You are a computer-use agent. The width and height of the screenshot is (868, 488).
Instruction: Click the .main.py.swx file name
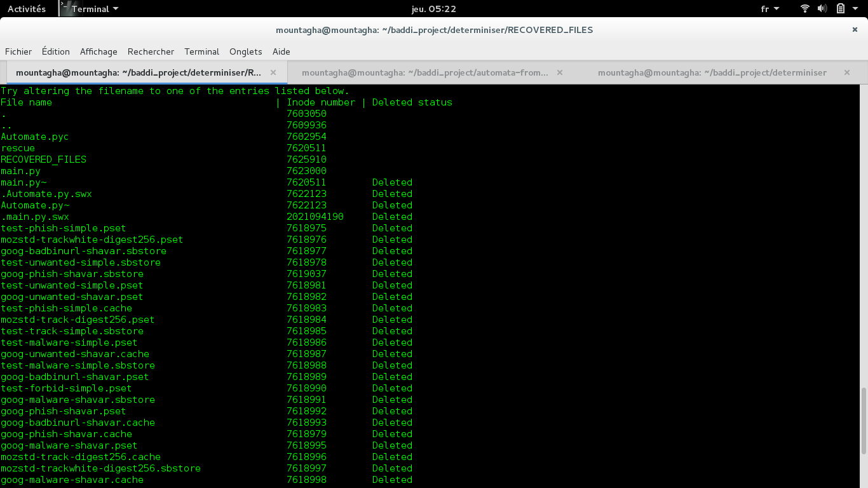coord(35,217)
